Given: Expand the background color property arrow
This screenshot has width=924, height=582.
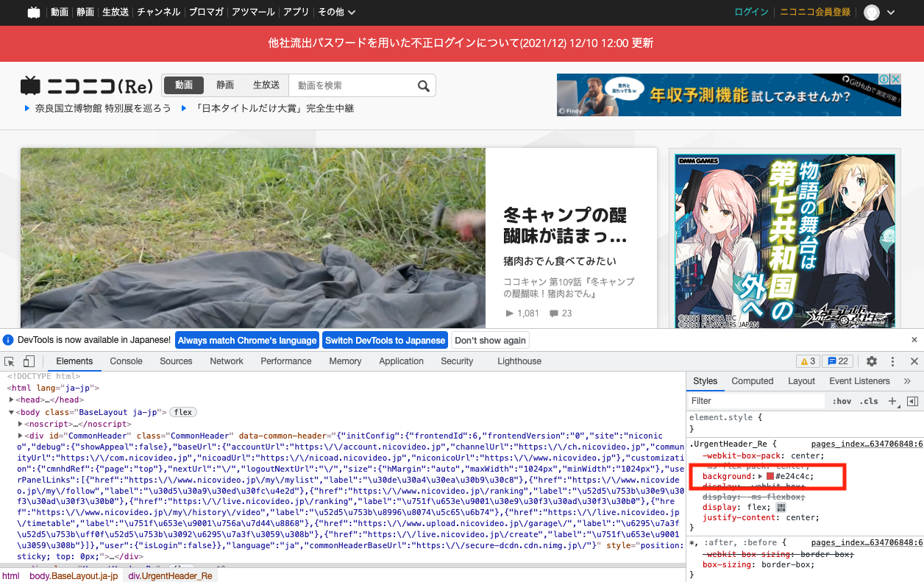Looking at the screenshot, I should click(x=759, y=476).
